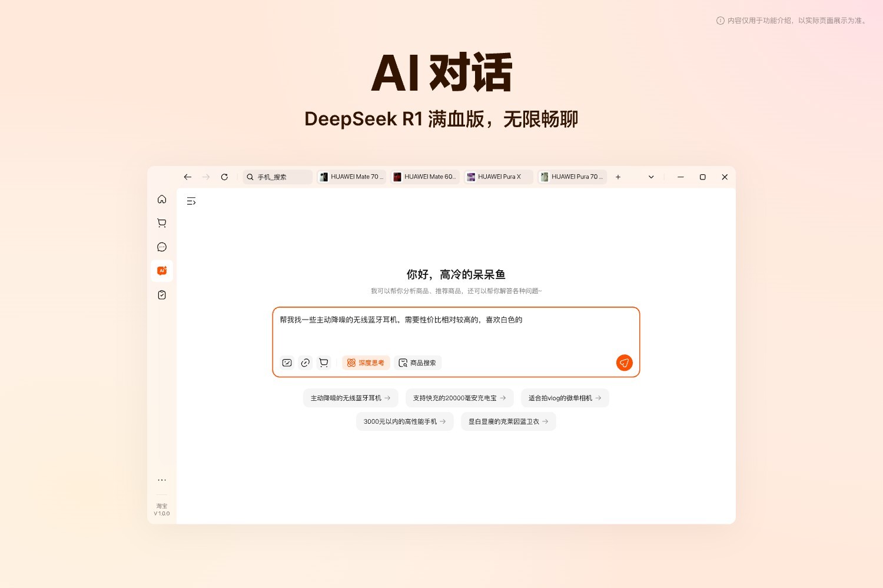Toggle the 深度思考 deep thinking mode
Image resolution: width=883 pixels, height=588 pixels.
(366, 363)
